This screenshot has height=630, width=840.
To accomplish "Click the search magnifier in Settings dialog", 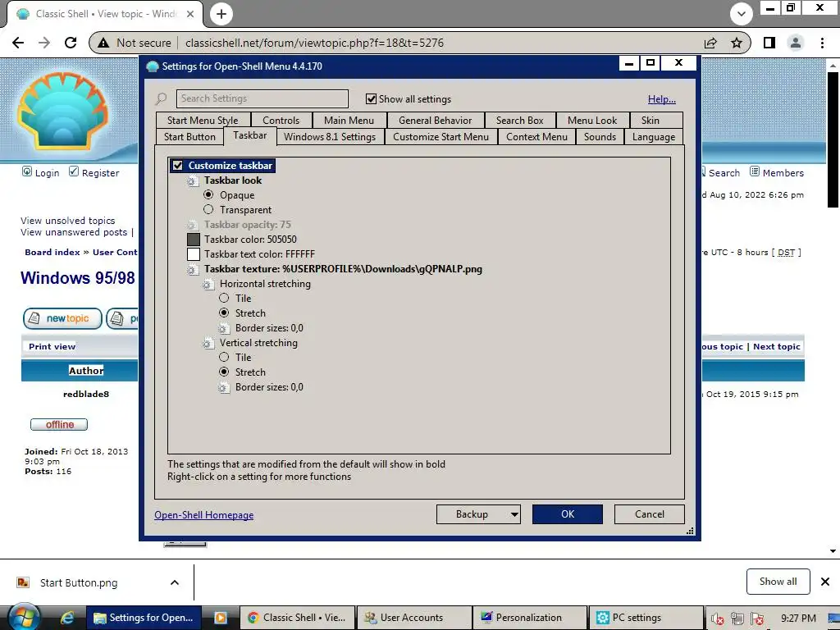I will pyautogui.click(x=161, y=98).
